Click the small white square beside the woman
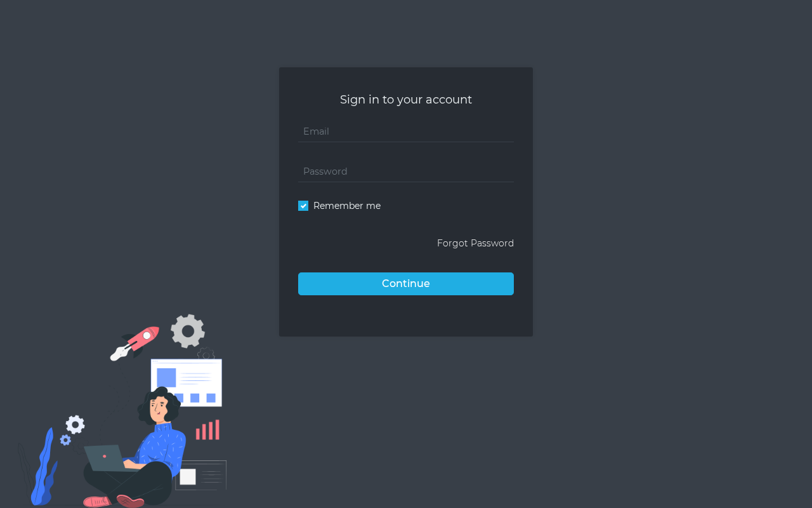Screen dimensions: 812x508 [188, 477]
